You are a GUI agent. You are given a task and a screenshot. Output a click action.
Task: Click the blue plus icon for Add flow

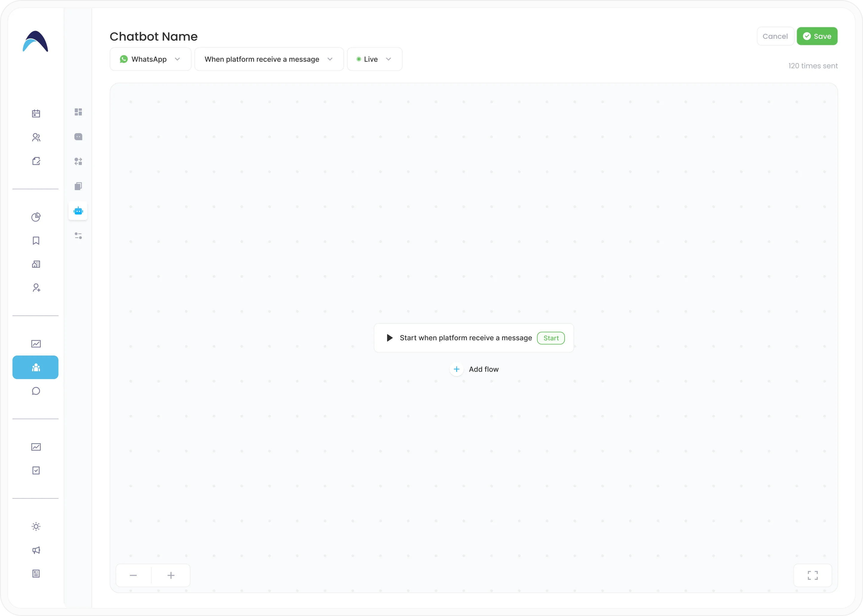point(457,369)
